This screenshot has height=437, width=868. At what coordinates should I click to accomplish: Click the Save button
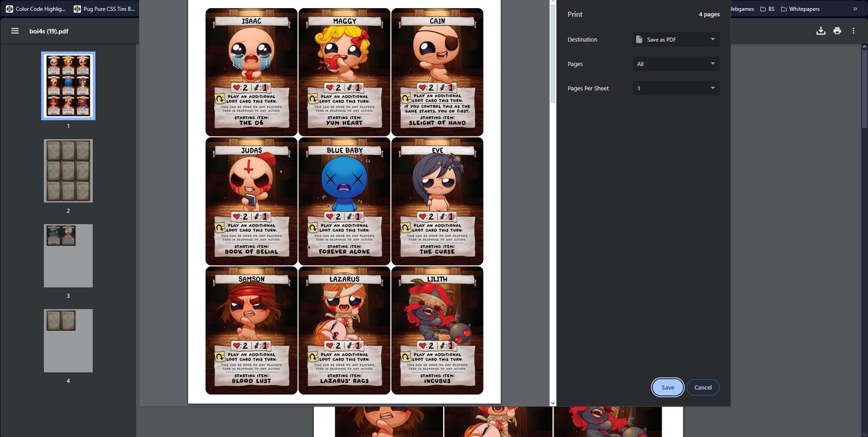click(x=668, y=387)
